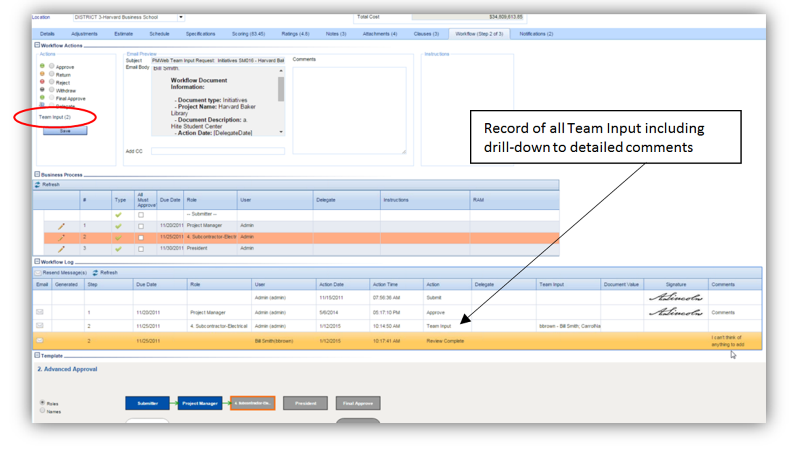The width and height of the screenshot is (790, 450).
Task: Open the Ratings (4.8) tab
Action: point(295,34)
